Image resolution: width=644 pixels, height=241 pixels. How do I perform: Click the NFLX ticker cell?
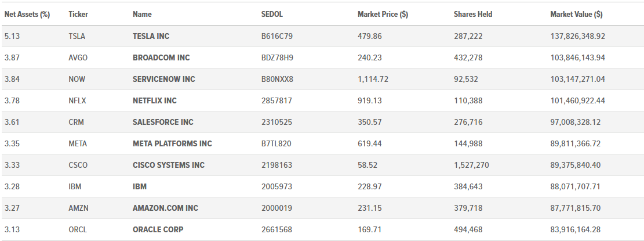pos(77,100)
